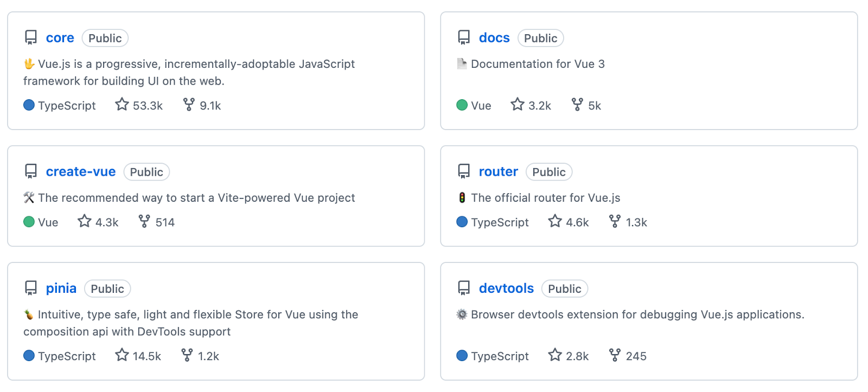Click the star icon showing 14.5k
The width and height of the screenshot is (868, 392).
(122, 355)
